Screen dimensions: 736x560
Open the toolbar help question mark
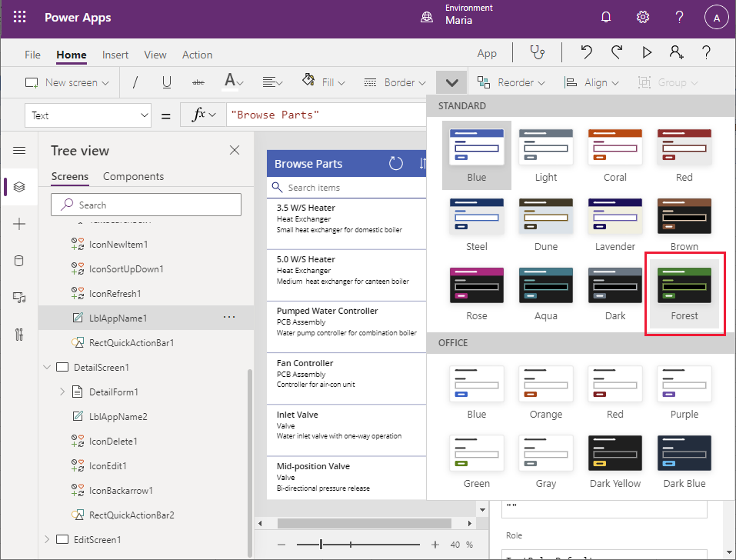[706, 52]
